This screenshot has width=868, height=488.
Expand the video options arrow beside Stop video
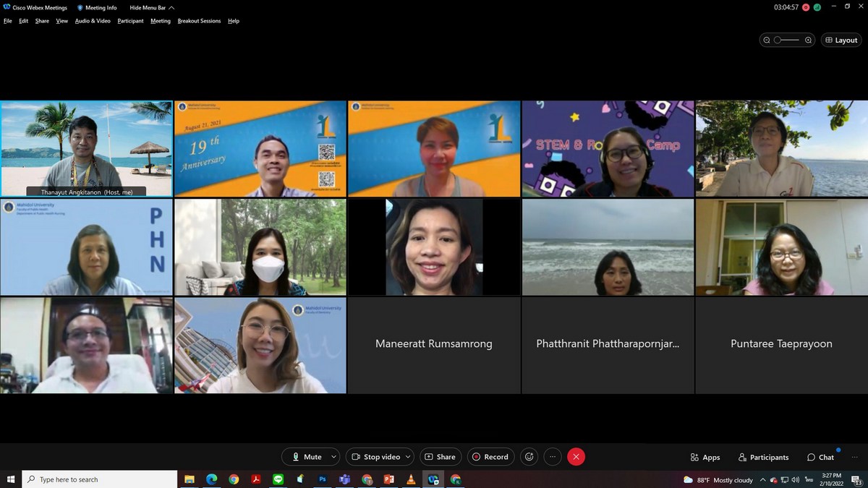click(x=409, y=457)
